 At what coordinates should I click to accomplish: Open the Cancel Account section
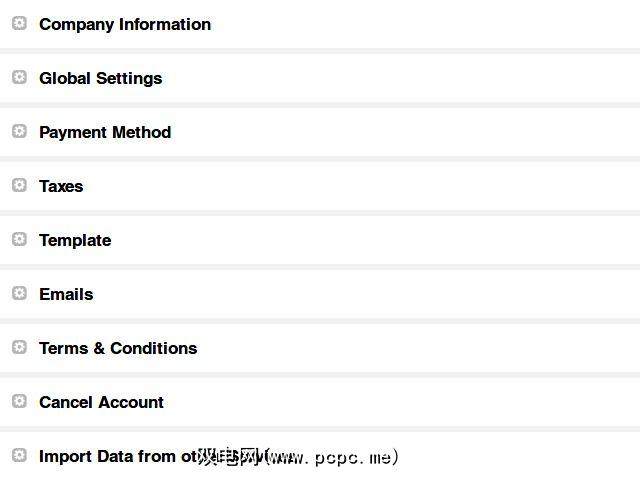[x=101, y=402]
